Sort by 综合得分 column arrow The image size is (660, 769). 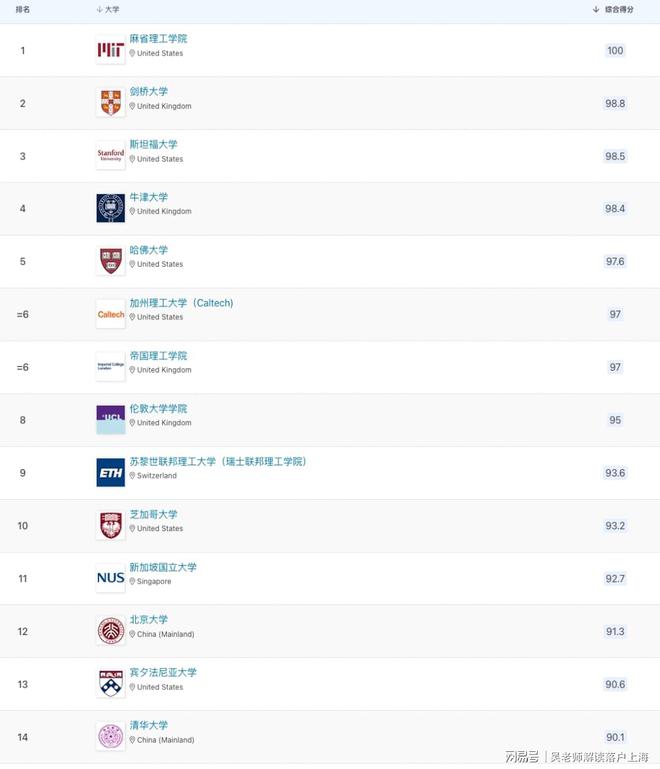(x=596, y=9)
